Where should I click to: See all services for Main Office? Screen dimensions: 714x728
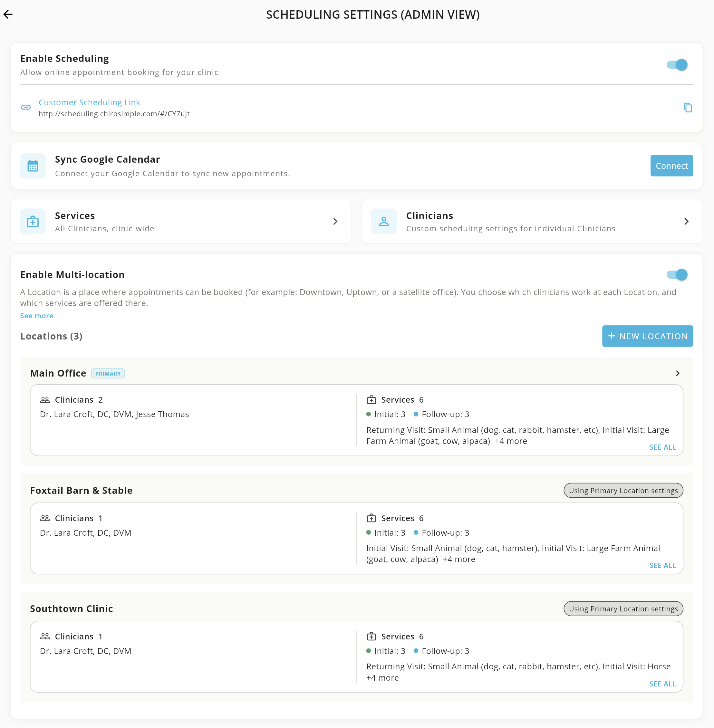pos(662,447)
